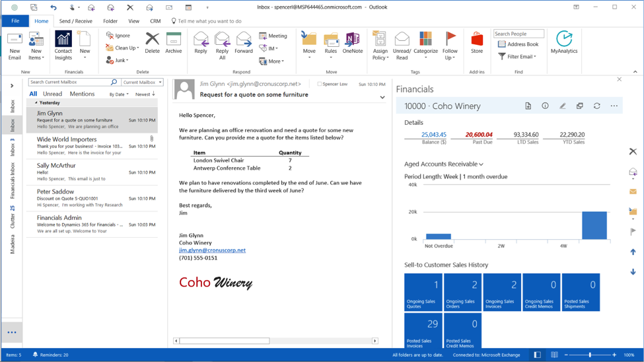Open the Current Mailbox search scope dropdown
The height and width of the screenshot is (362, 644).
click(142, 83)
